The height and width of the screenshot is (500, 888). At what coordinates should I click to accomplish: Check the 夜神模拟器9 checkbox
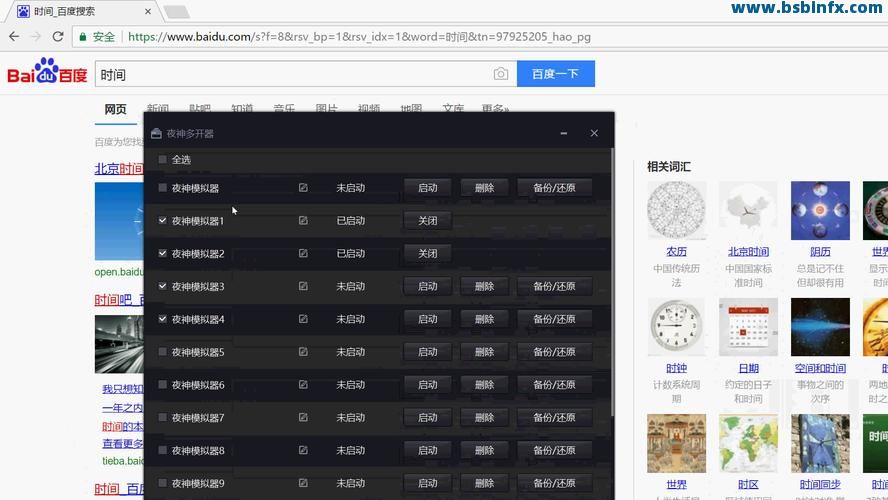click(163, 483)
